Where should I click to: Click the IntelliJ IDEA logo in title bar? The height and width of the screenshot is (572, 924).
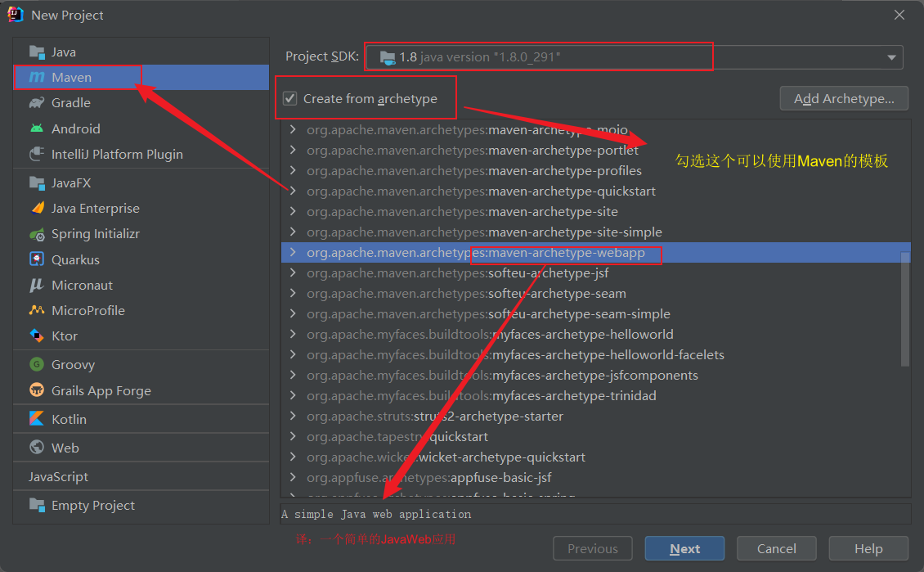[x=16, y=15]
